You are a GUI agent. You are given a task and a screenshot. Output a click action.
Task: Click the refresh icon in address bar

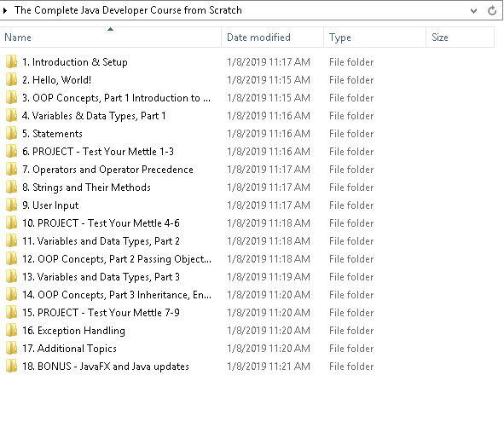(x=492, y=10)
